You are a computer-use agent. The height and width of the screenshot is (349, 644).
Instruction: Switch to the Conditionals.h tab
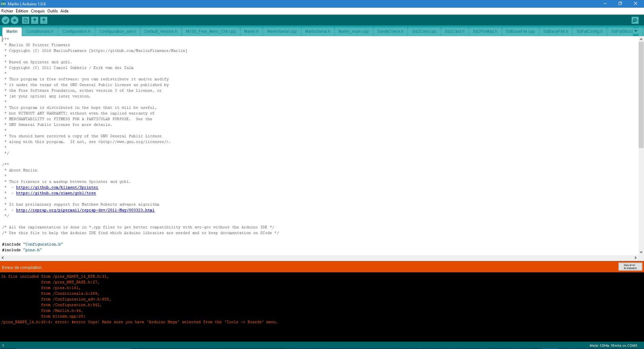[x=40, y=31]
